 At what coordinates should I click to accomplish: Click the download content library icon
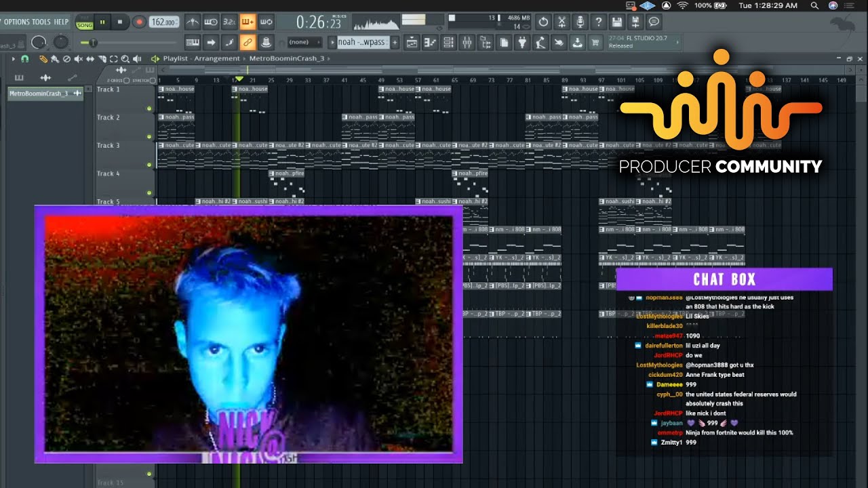tap(577, 42)
